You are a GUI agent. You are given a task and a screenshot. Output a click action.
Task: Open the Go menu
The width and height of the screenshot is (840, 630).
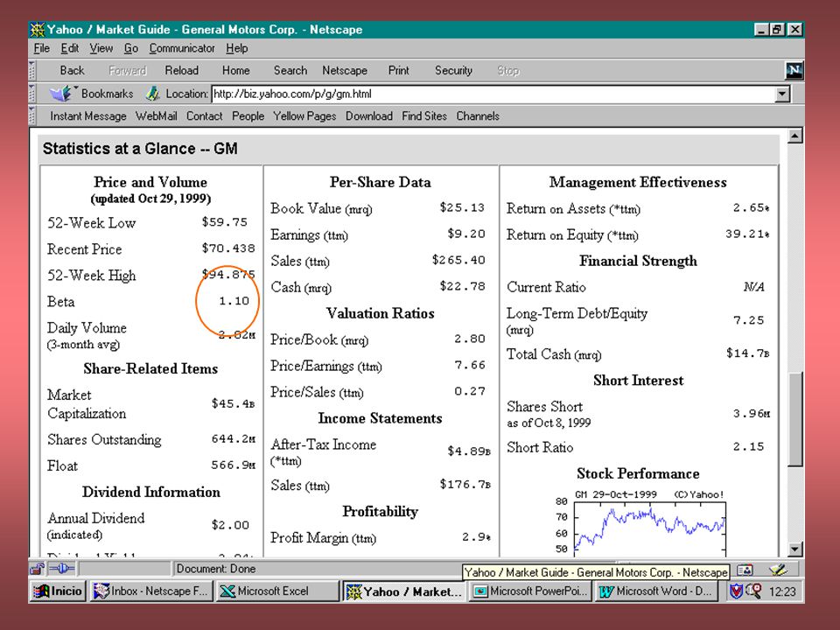131,48
